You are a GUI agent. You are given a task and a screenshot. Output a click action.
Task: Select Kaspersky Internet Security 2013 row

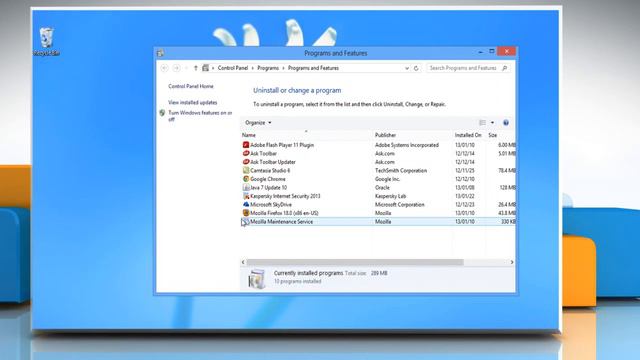[x=378, y=196]
